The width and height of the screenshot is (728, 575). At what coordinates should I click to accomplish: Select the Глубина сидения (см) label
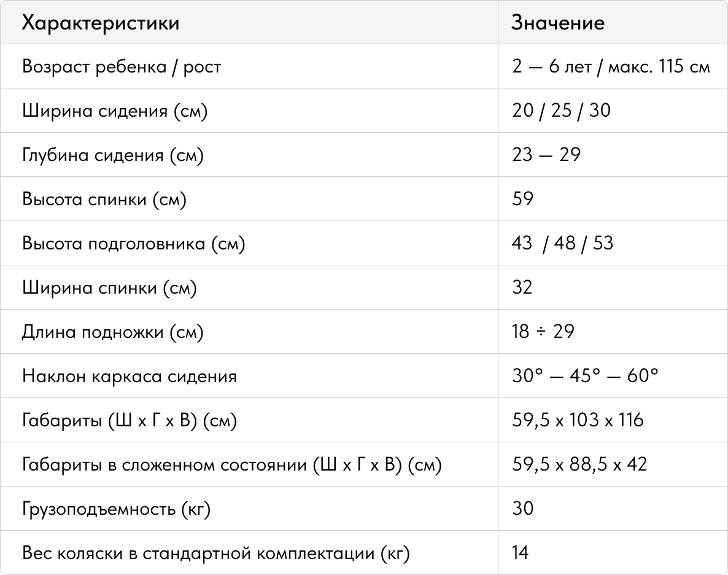pos(113,155)
